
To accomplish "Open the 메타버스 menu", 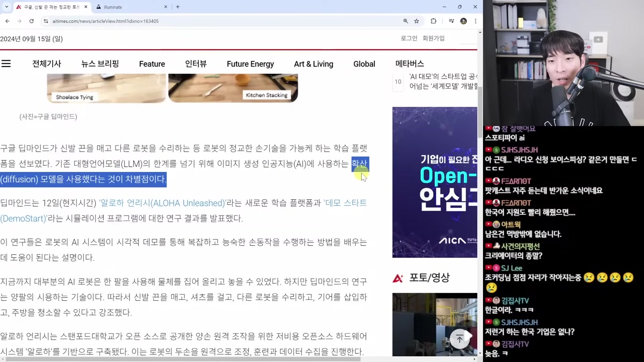I will coord(410,64).
